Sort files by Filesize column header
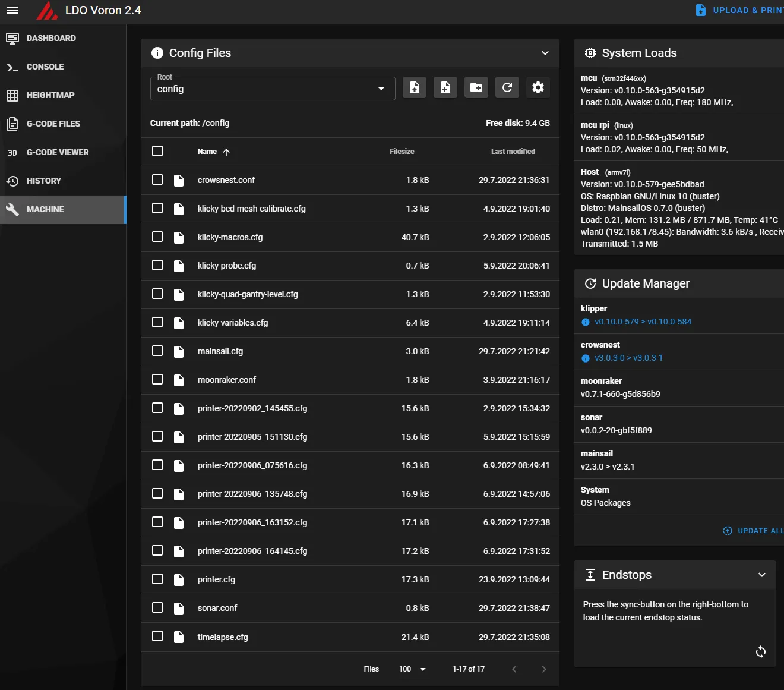 click(402, 152)
